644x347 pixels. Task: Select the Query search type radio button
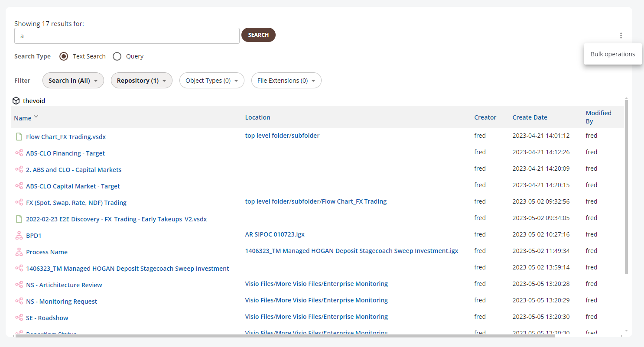(x=117, y=56)
